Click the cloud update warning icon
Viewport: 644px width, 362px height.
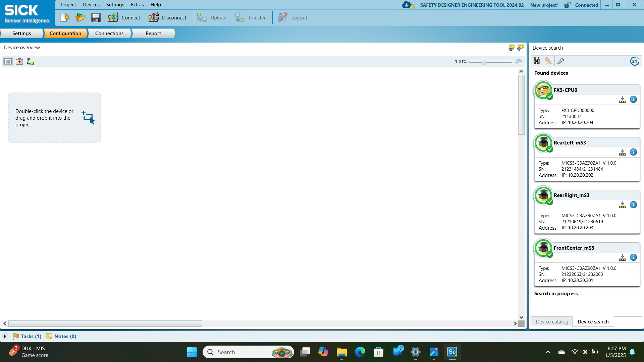(408, 5)
